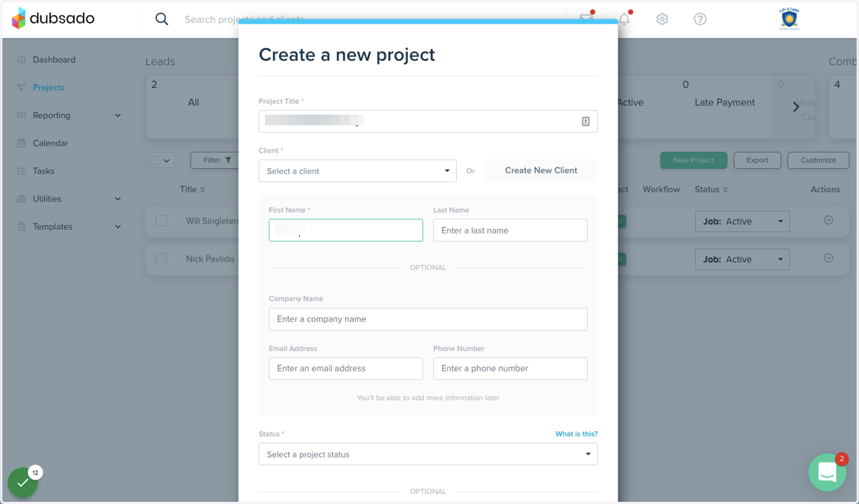Click the brand logo avatar
Image resolution: width=859 pixels, height=504 pixels.
coord(789,19)
